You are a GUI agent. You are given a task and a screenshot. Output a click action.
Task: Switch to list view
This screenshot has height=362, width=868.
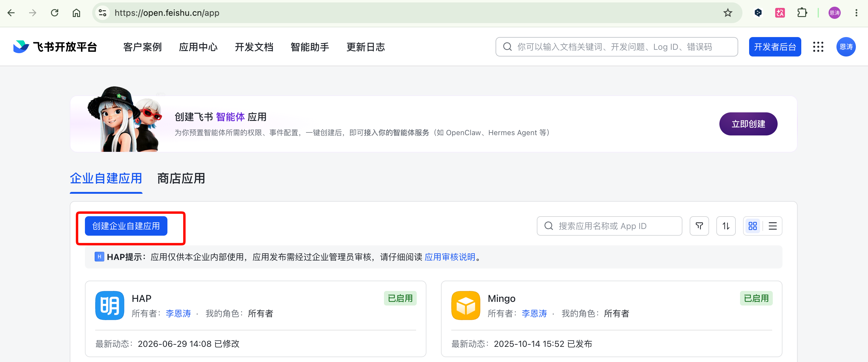(773, 226)
